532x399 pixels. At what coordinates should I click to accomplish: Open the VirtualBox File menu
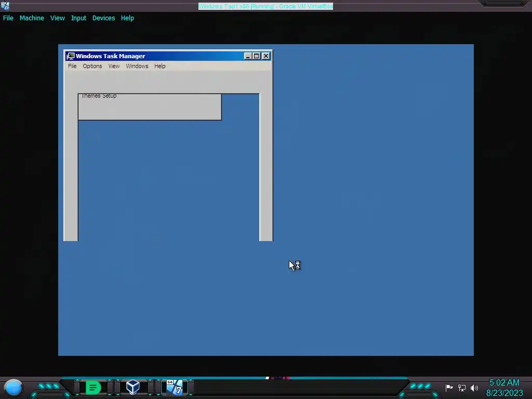[x=8, y=18]
